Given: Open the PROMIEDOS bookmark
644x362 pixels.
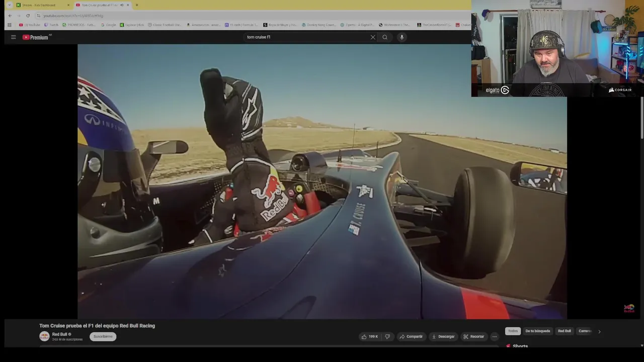Looking at the screenshot, I should (79, 25).
